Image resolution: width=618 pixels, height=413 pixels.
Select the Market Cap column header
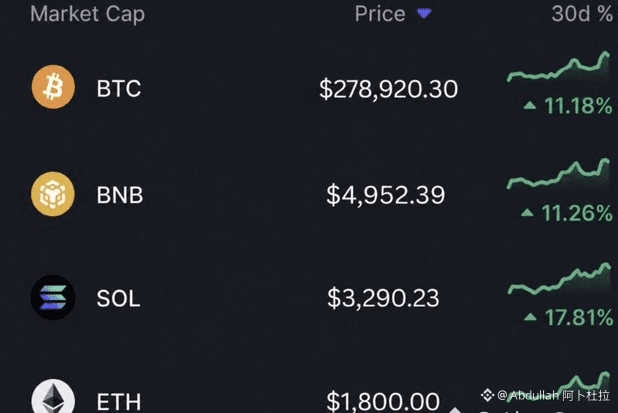pyautogui.click(x=87, y=14)
